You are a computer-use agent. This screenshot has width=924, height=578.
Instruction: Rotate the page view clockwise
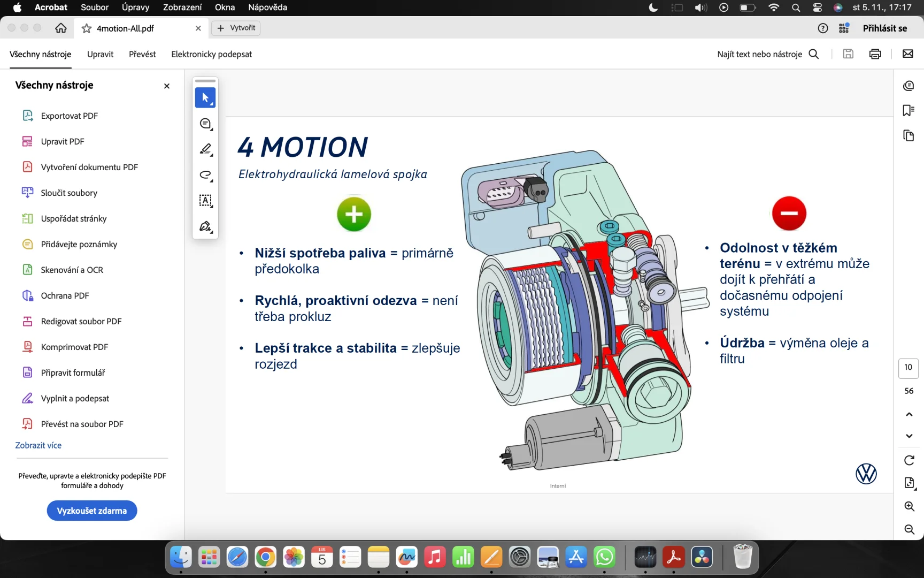click(x=909, y=460)
